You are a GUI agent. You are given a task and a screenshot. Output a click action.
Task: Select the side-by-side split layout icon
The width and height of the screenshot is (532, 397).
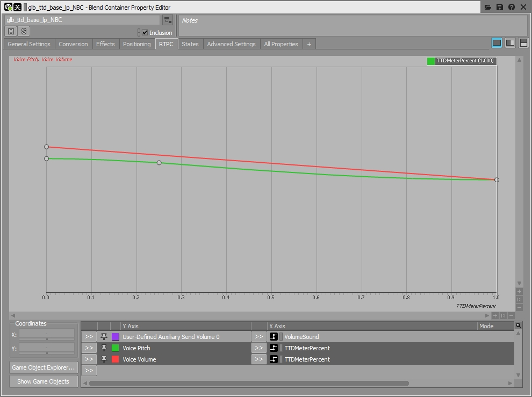pyautogui.click(x=511, y=43)
